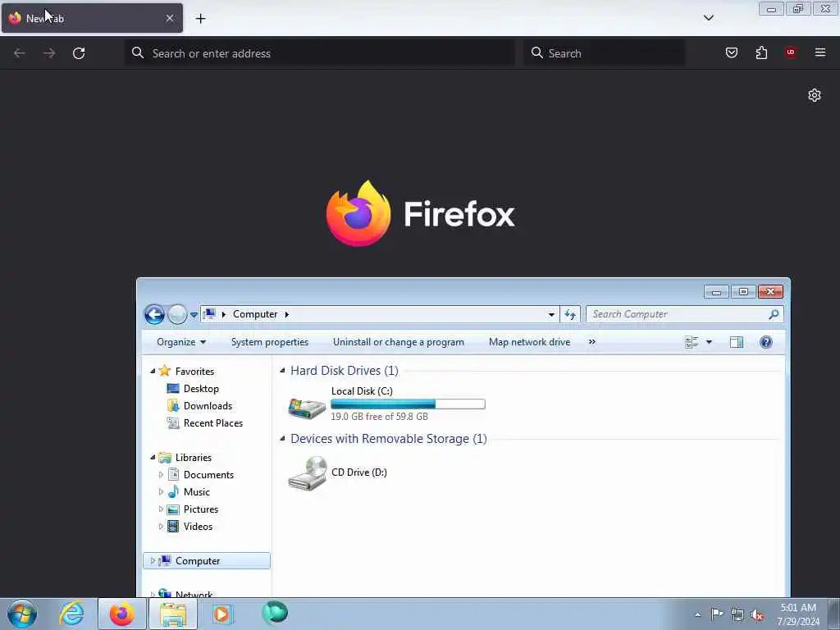
Task: Open the Windows Start menu
Action: pyautogui.click(x=22, y=614)
